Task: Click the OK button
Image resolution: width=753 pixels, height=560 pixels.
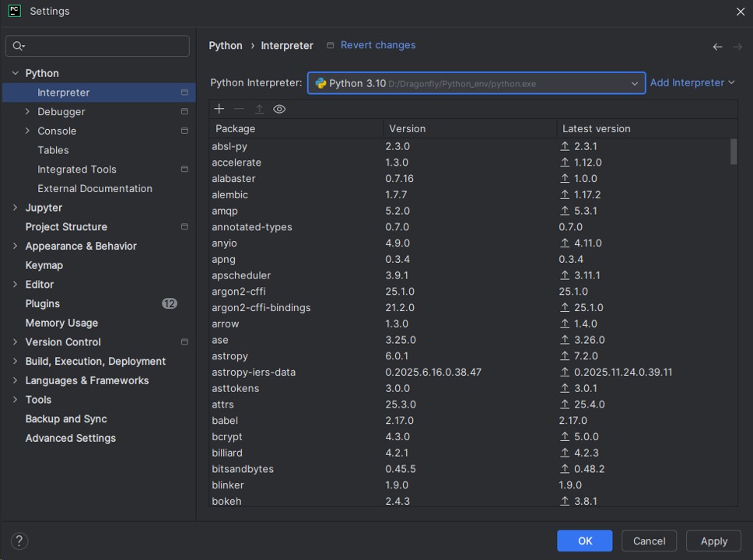Action: click(x=584, y=541)
